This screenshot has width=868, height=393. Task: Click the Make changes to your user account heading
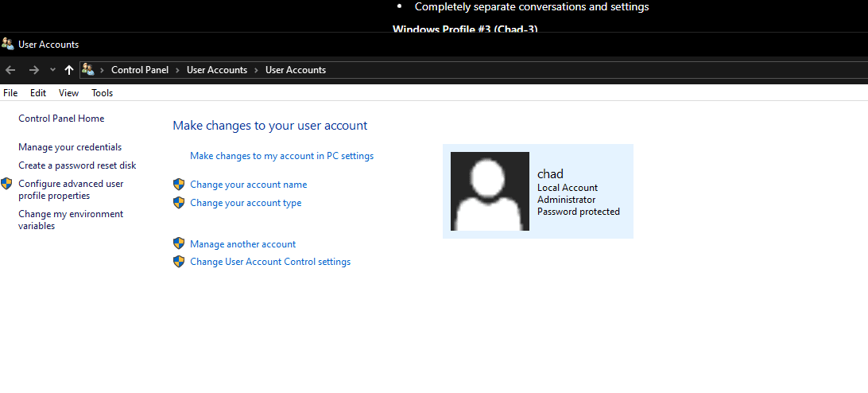coord(270,126)
